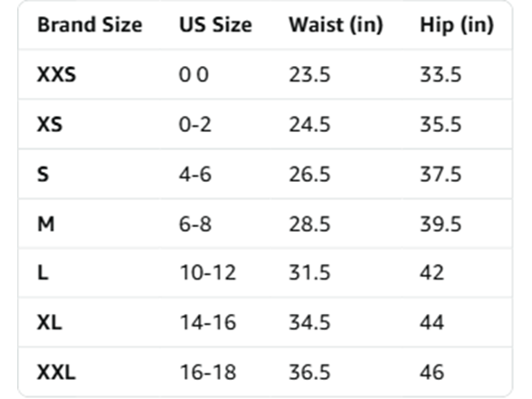Select the M brand size cell
The width and height of the screenshot is (532, 399).
46,224
